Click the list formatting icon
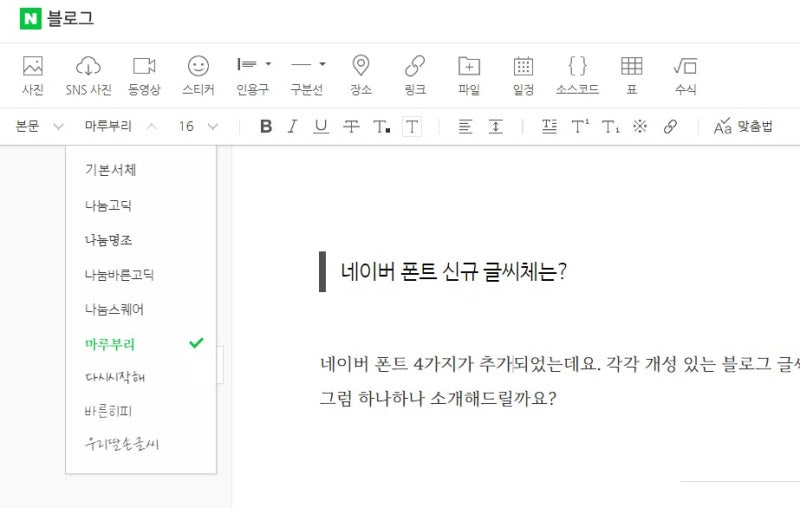This screenshot has height=508, width=800. point(549,126)
